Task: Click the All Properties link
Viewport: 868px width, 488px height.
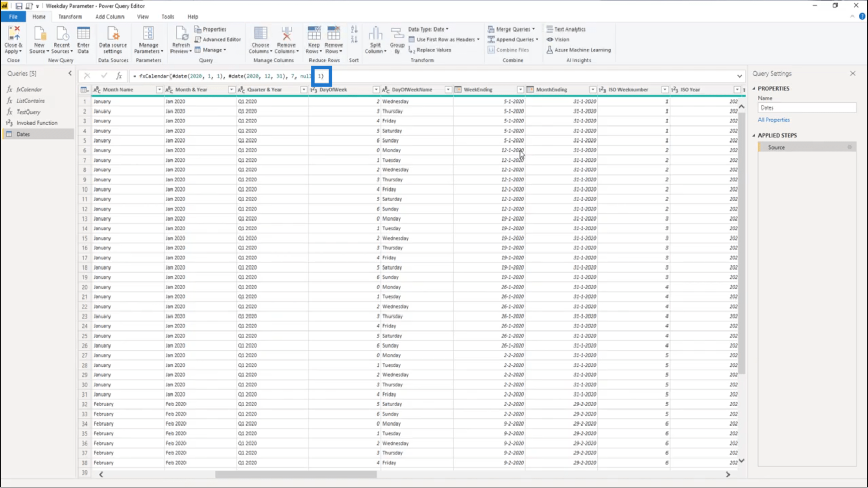Action: [x=773, y=120]
